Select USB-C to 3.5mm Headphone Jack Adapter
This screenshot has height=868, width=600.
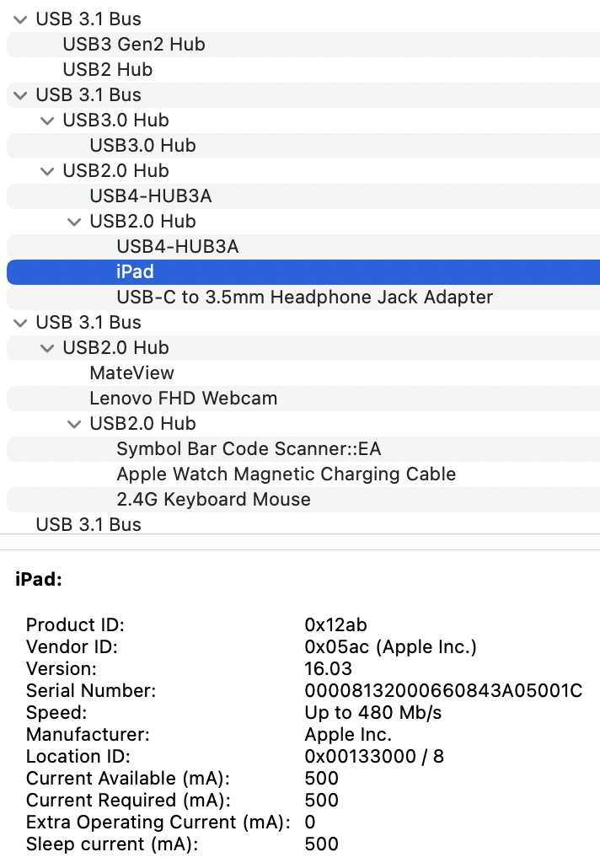point(304,297)
